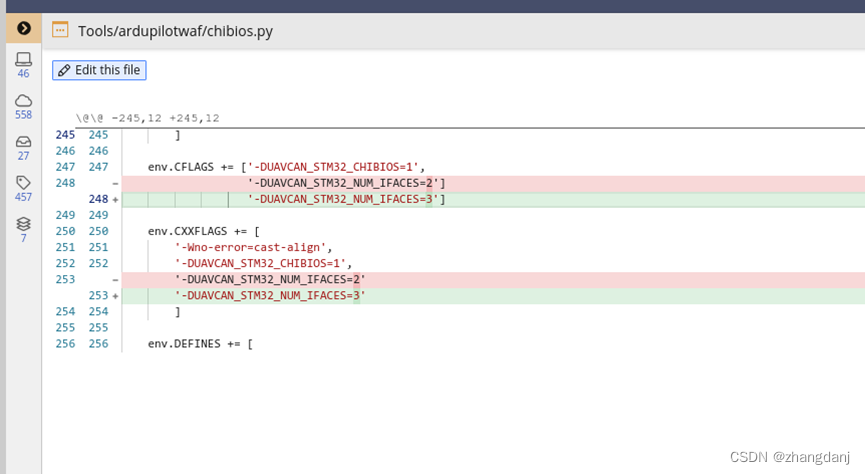Expand the sidebar with the arrow icon
865x474 pixels.
point(24,28)
